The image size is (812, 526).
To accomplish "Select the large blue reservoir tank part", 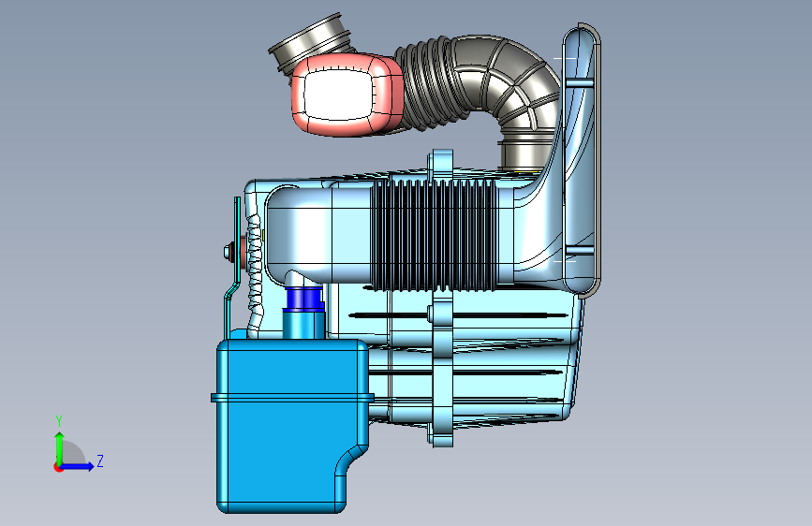I will 290,425.
